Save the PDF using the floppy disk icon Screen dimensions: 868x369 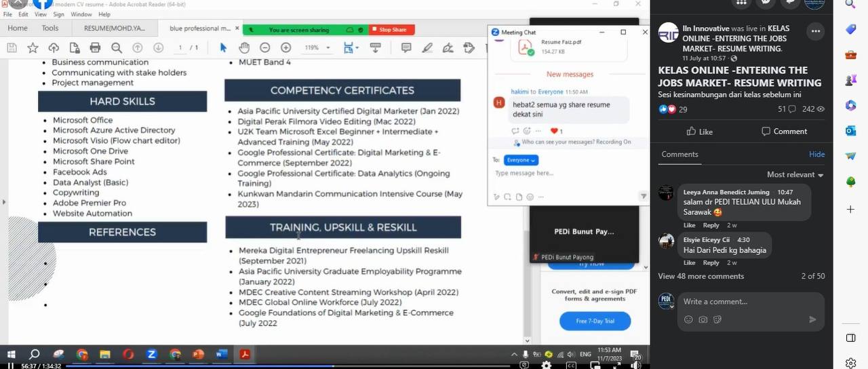click(12, 47)
